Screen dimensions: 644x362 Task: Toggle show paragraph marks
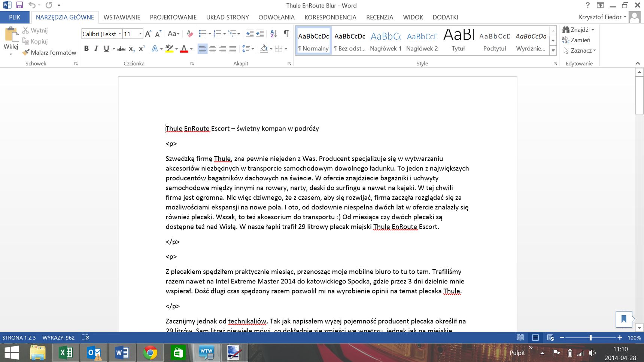[x=286, y=34]
